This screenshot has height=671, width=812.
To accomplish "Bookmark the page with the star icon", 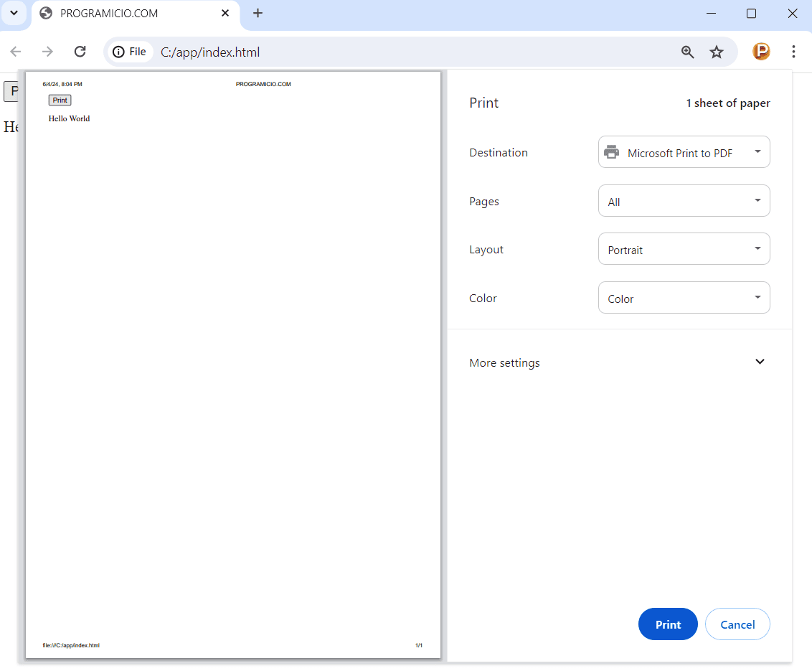I will coord(716,52).
